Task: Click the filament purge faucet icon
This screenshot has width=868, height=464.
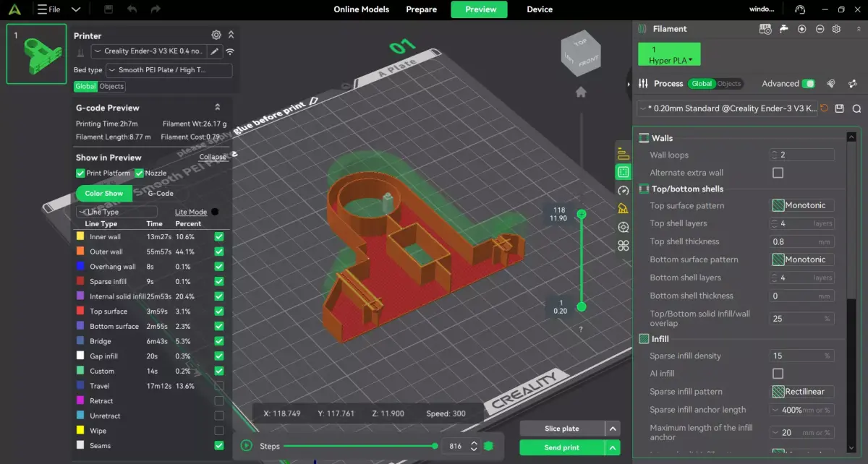Action: (x=784, y=29)
